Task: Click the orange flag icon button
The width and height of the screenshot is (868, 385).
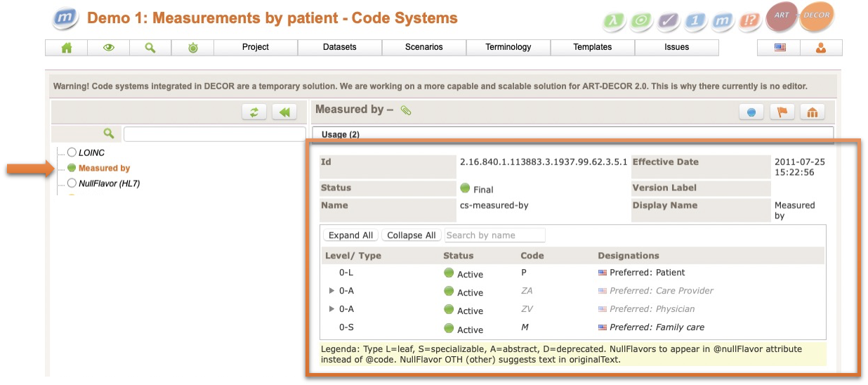Action: click(782, 112)
